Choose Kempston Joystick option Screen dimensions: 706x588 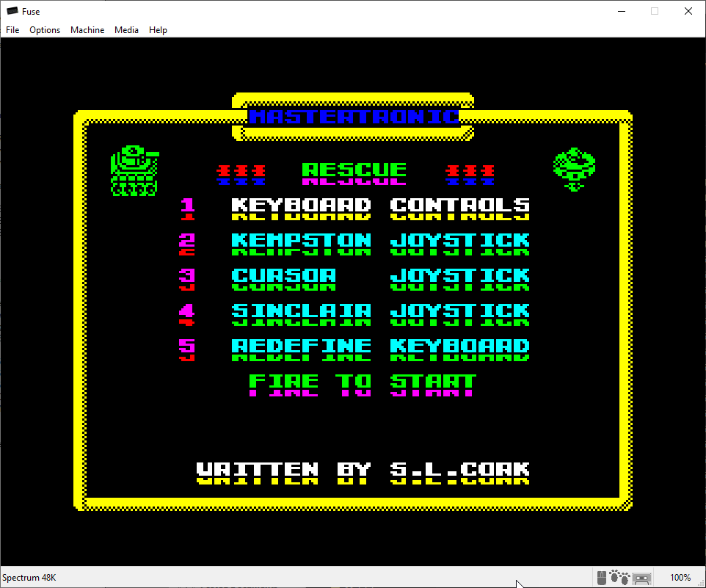click(x=380, y=244)
